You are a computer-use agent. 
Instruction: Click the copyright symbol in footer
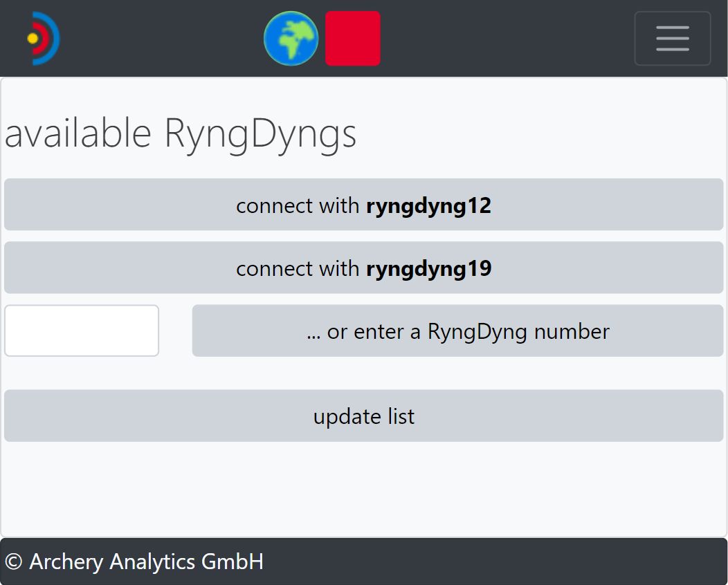click(13, 562)
